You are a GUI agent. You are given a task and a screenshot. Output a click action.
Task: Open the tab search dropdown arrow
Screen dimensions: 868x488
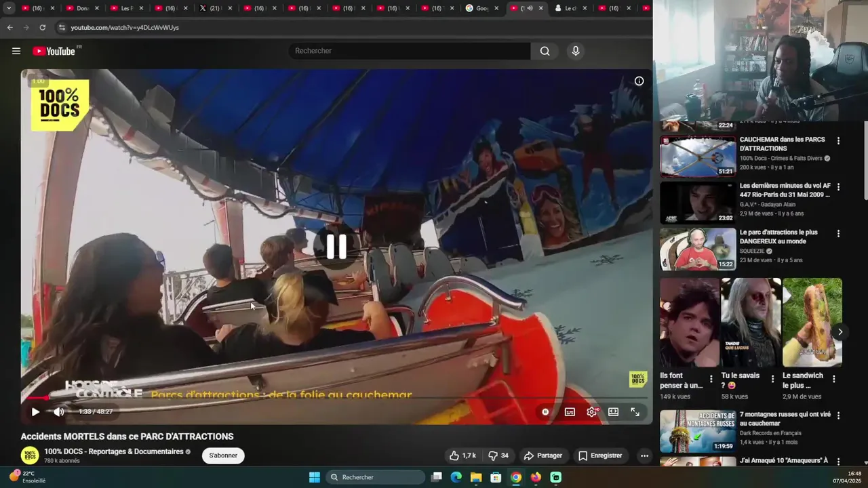pyautogui.click(x=9, y=8)
